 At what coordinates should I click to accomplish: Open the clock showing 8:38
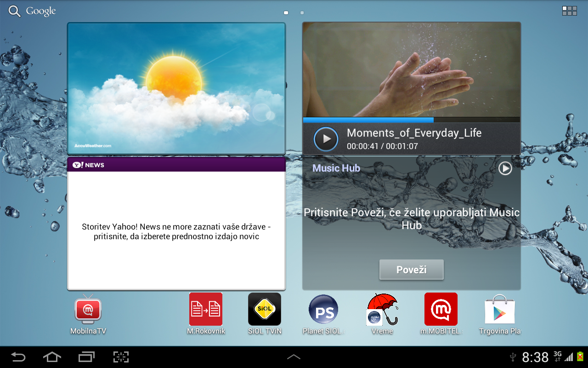(535, 357)
